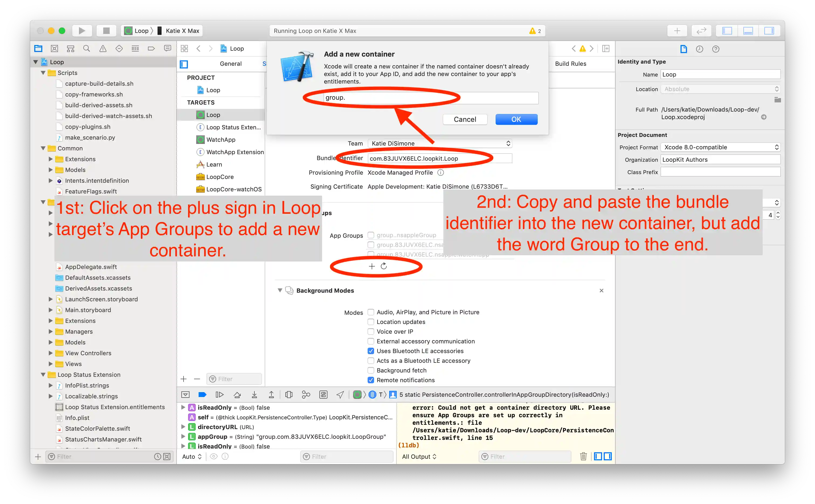Open the Issue navigator warning triangle icon
This screenshot has height=504, width=815.
pos(103,49)
